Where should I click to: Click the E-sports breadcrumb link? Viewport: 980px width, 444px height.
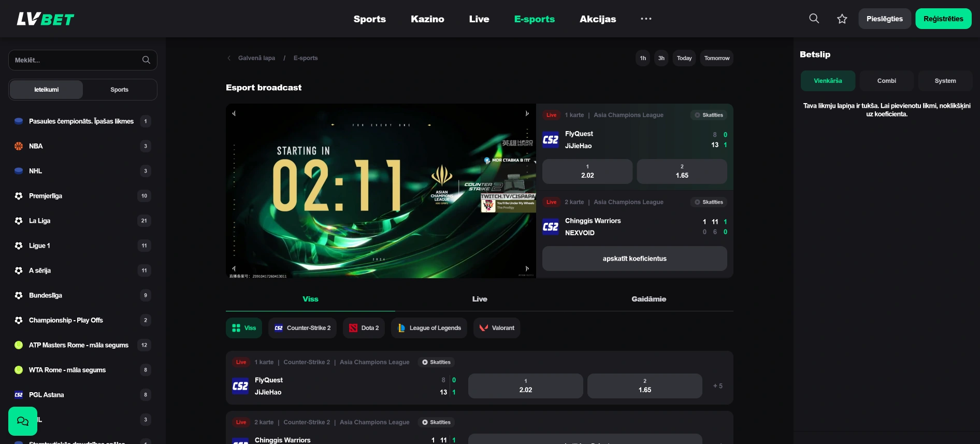(x=306, y=58)
